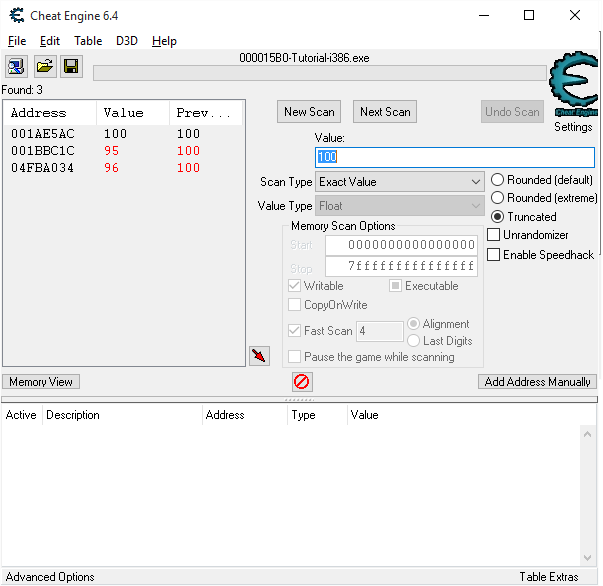This screenshot has width=603, height=586.
Task: Open the Table menu
Action: click(88, 41)
